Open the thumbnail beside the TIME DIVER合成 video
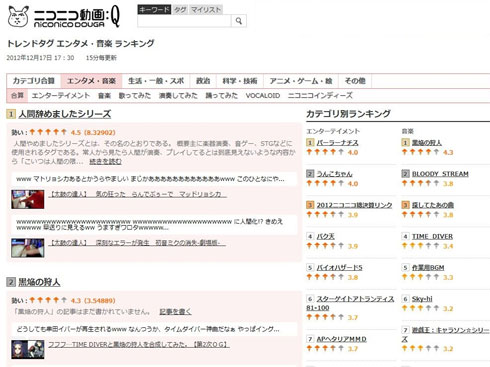The height and width of the screenshot is (367, 490). point(28,349)
